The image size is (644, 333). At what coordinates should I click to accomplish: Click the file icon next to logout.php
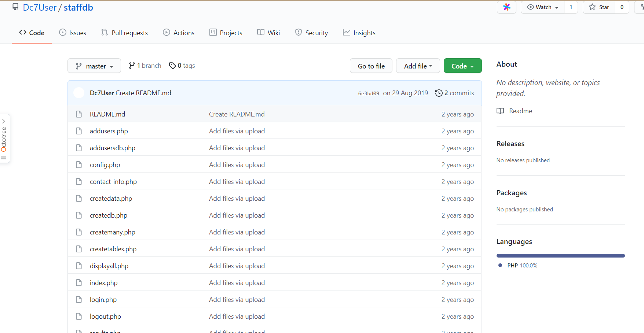coord(79,317)
